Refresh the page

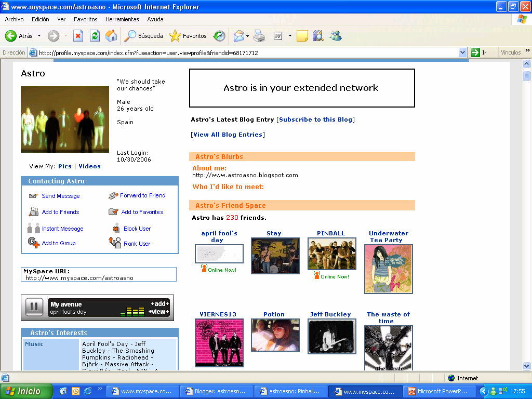click(x=95, y=36)
